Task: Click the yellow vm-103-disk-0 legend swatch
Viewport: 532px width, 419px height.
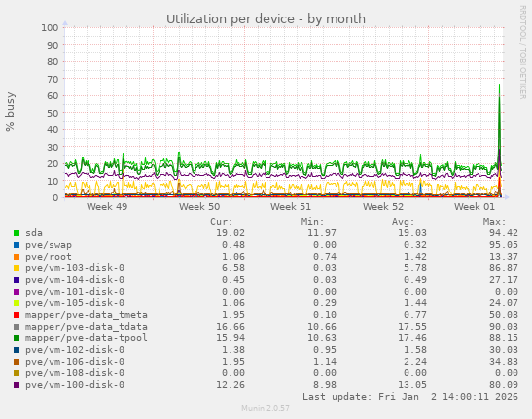Action: (x=17, y=268)
